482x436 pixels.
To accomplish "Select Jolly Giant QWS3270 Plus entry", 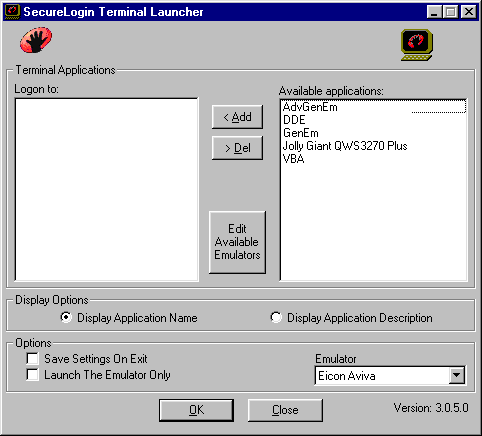I will coord(374,146).
